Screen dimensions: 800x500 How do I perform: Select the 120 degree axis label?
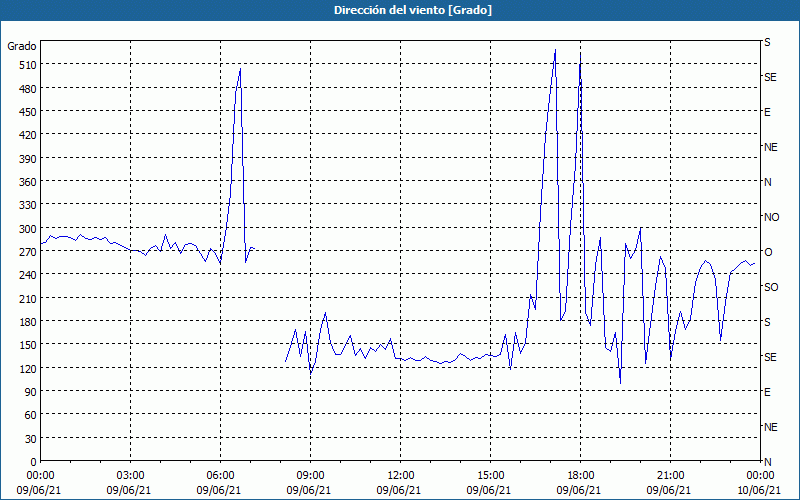coord(28,368)
